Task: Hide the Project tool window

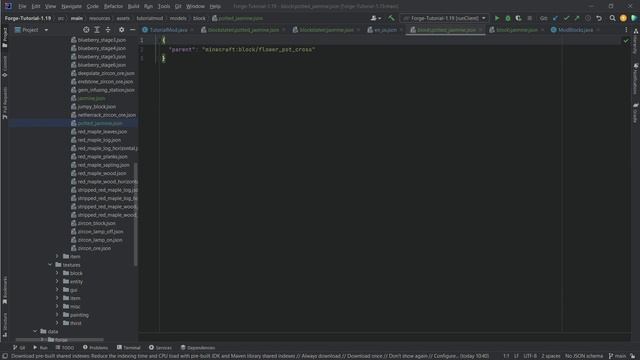Action: [x=132, y=30]
